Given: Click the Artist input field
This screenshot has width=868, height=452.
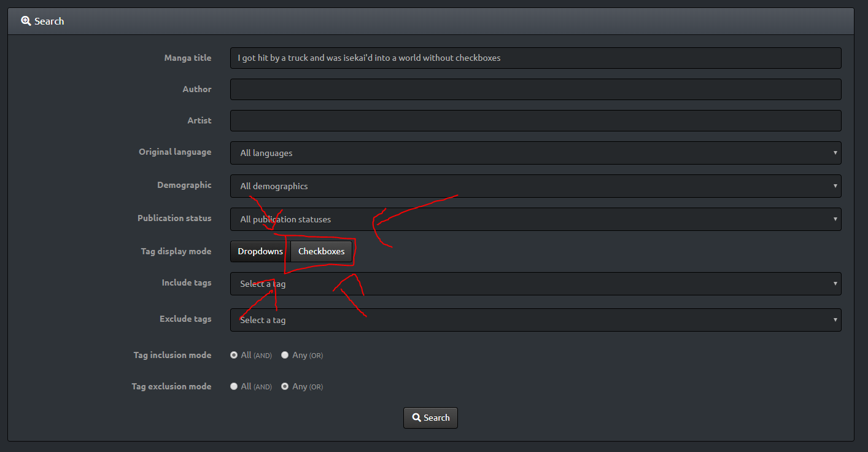Looking at the screenshot, I should (x=535, y=121).
